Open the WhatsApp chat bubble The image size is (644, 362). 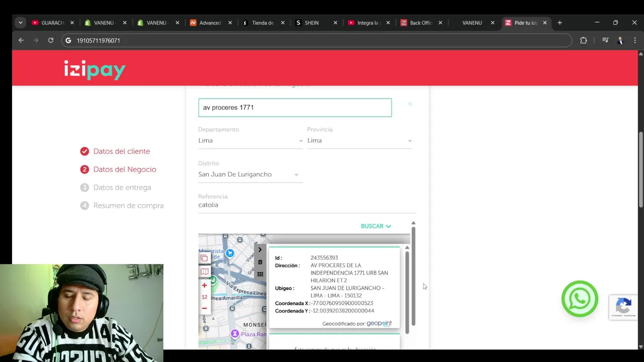pyautogui.click(x=580, y=299)
